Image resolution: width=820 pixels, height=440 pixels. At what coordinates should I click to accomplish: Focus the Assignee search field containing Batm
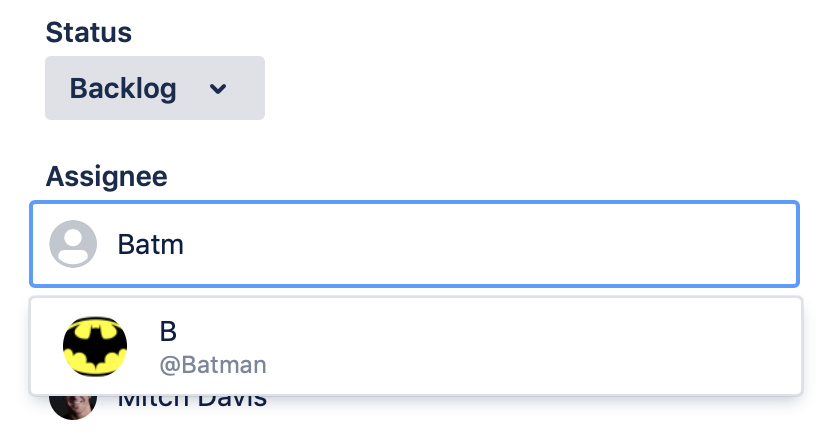(x=414, y=244)
